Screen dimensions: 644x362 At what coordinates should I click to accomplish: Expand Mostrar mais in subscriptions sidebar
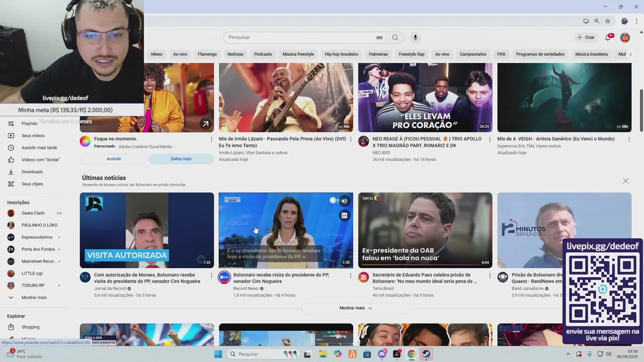[35, 298]
